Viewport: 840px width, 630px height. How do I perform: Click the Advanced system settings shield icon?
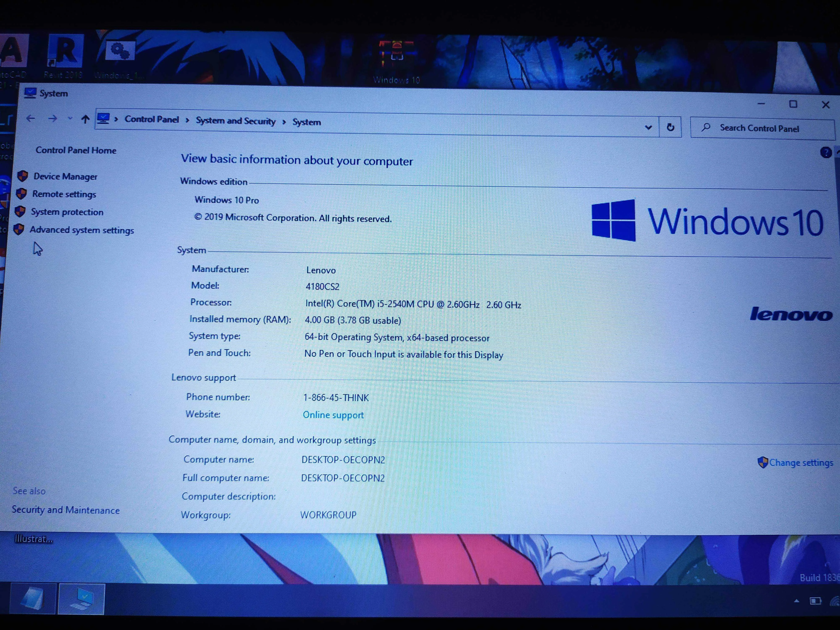pos(19,229)
